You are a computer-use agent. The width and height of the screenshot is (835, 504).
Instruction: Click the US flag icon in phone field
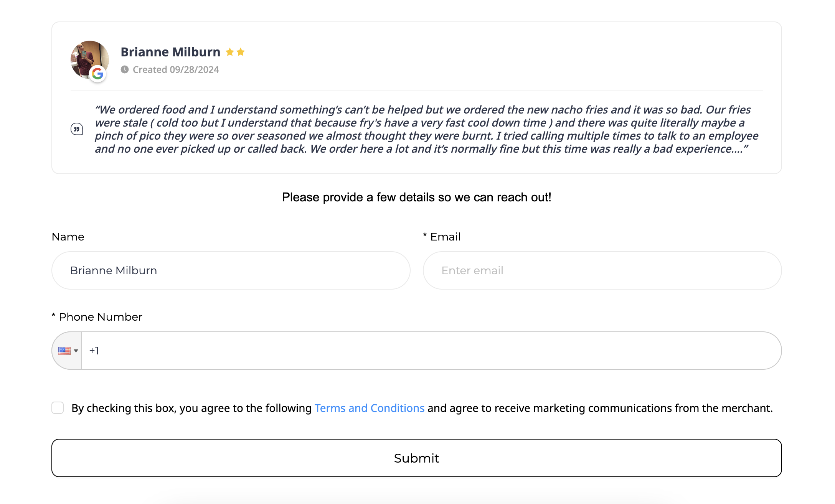click(x=64, y=351)
